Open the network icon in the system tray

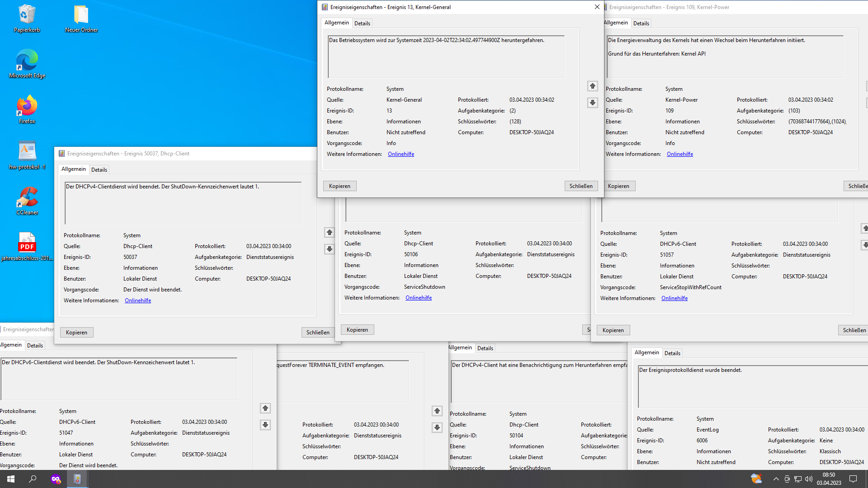click(797, 480)
